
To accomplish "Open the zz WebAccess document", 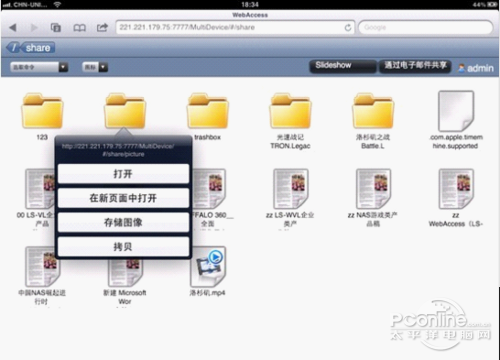I will click(x=456, y=189).
